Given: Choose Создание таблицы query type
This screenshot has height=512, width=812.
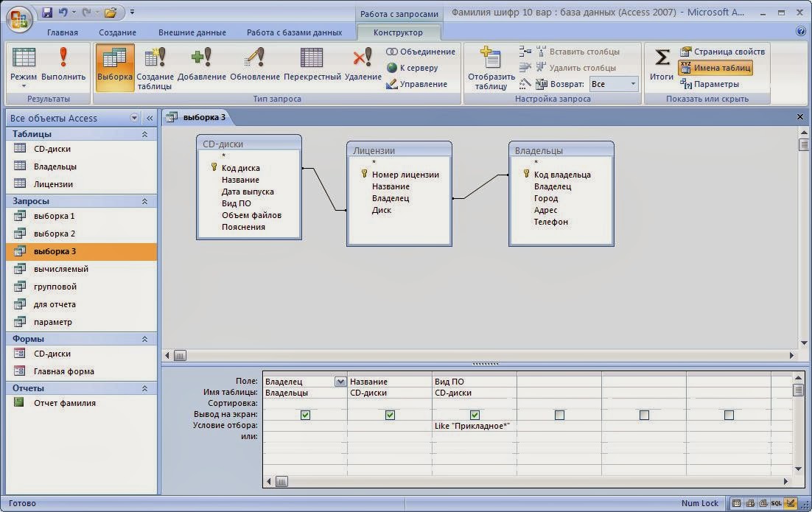Looking at the screenshot, I should tap(154, 69).
